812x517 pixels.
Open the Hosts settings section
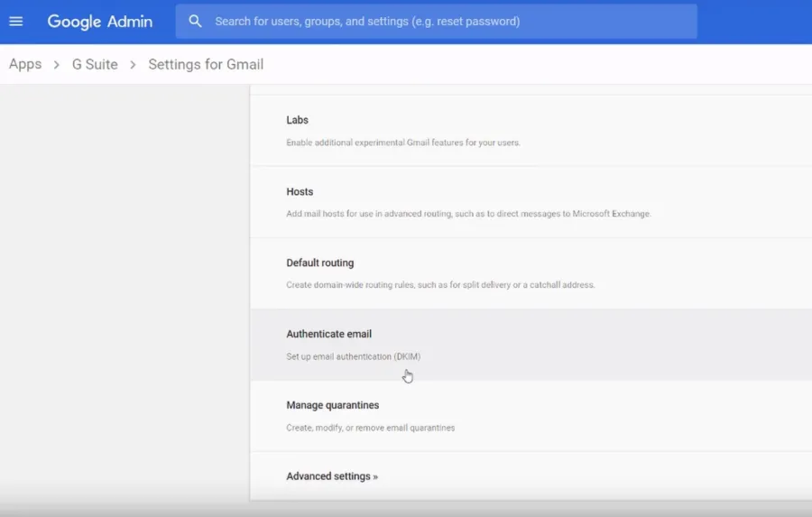(x=531, y=202)
